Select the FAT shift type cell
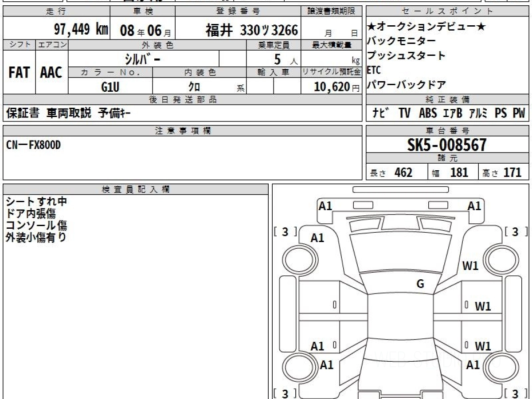The height and width of the screenshot is (399, 532). (x=19, y=73)
